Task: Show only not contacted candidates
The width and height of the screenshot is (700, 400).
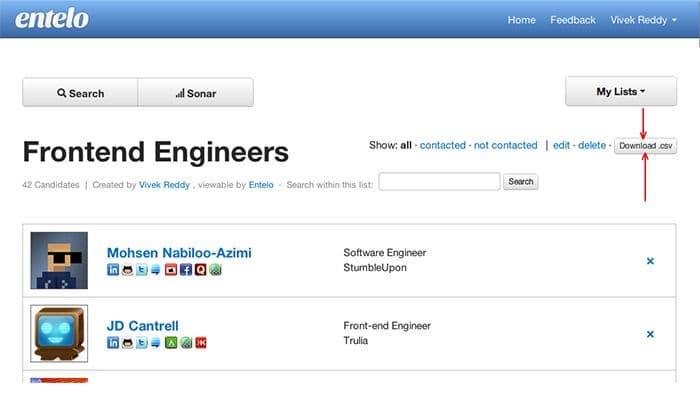Action: [x=506, y=146]
